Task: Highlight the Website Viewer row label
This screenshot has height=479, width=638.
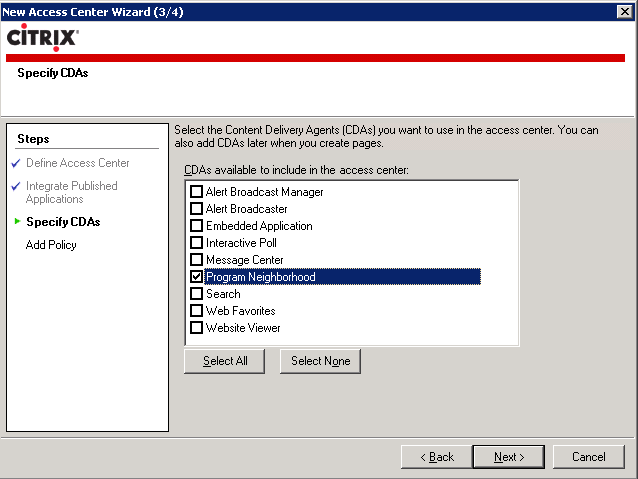Action: pyautogui.click(x=243, y=328)
